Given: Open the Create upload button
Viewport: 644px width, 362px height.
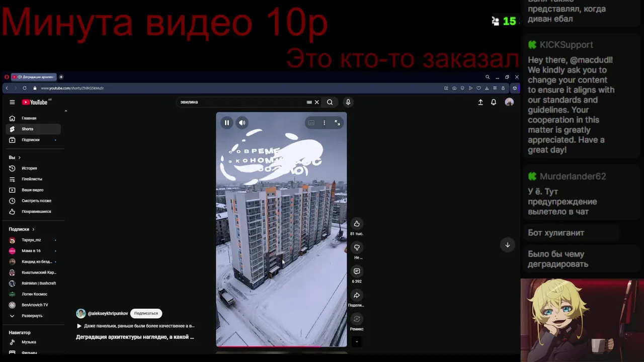Looking at the screenshot, I should click(480, 102).
